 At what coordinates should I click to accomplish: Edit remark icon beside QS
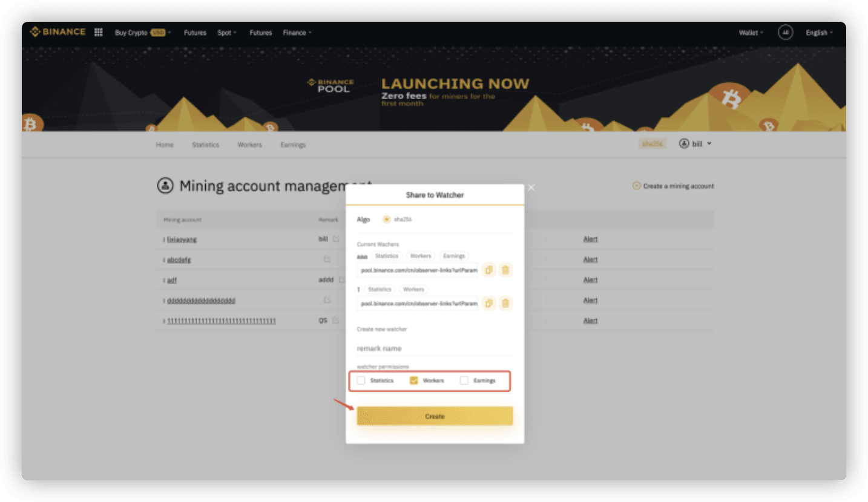[335, 321]
